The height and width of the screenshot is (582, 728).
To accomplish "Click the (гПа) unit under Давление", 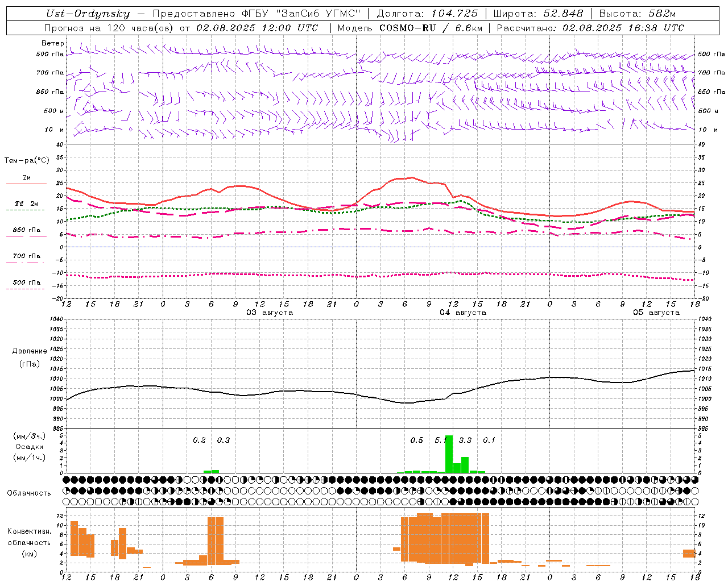I will [x=30, y=364].
